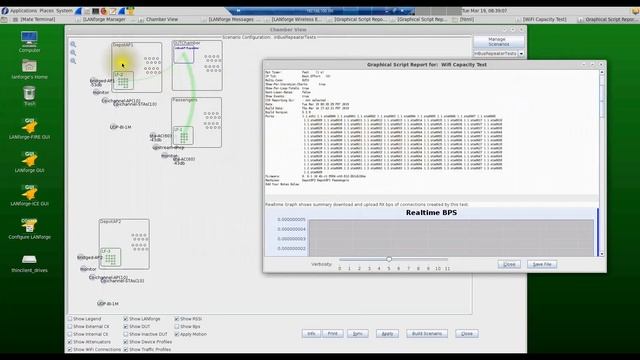Switch to Mate Terminal taskbar window
Image resolution: width=640 pixels, height=360 pixels.
[x=38, y=19]
